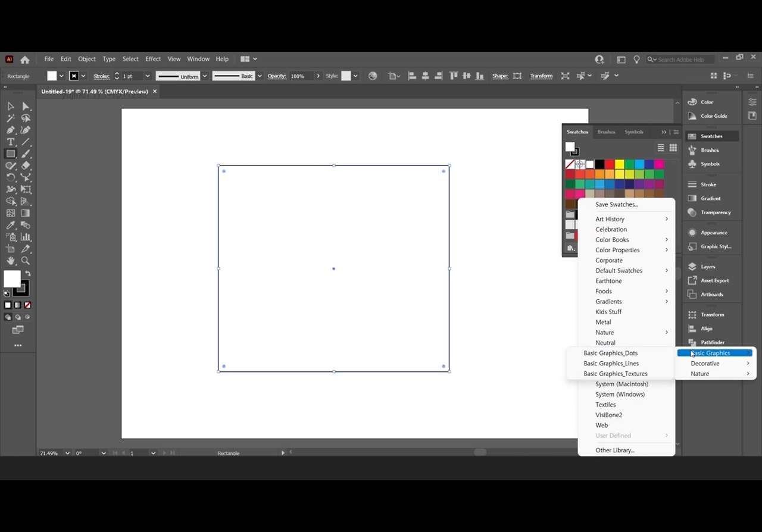Open the Effect menu
The image size is (762, 532).
[x=153, y=59]
